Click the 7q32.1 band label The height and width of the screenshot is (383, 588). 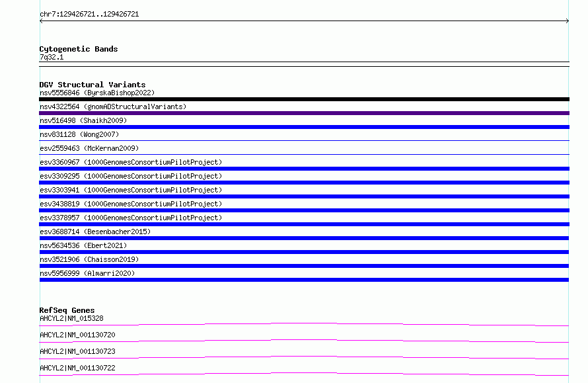52,57
